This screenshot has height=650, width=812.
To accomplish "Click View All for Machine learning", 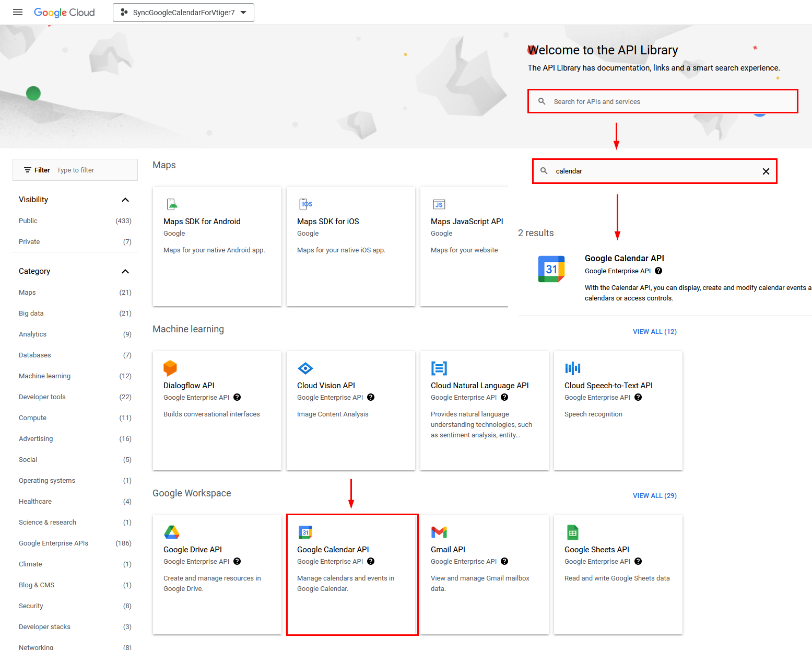I will click(654, 332).
